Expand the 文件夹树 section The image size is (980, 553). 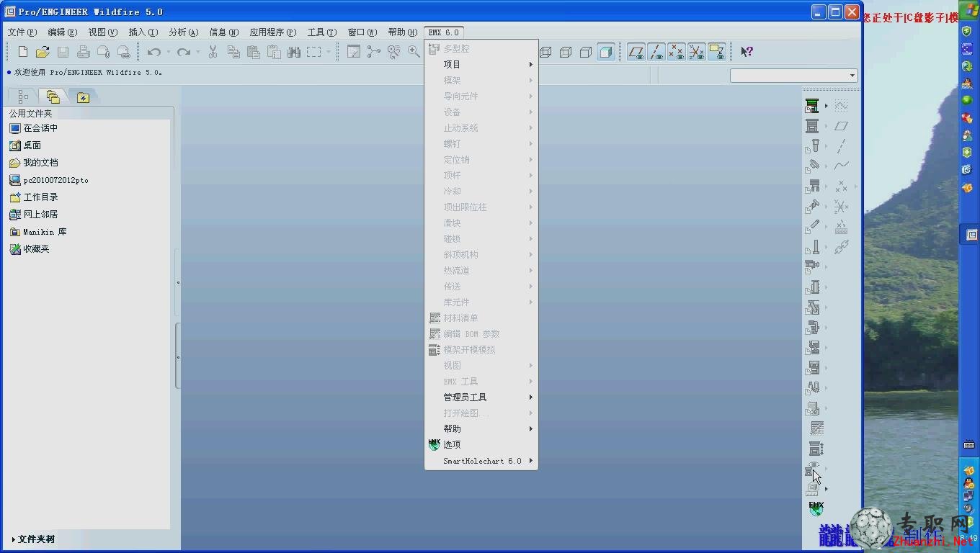(33, 539)
